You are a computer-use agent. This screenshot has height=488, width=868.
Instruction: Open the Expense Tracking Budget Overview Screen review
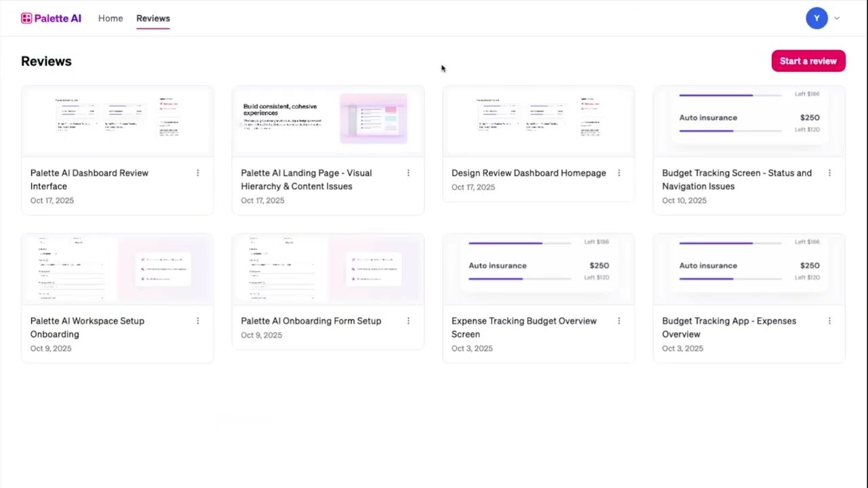click(x=538, y=268)
